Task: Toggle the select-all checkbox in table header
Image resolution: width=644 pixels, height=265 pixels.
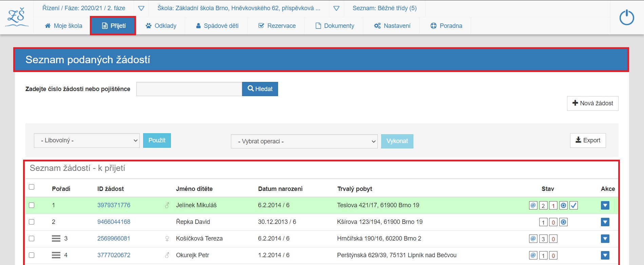Action: pos(32,187)
